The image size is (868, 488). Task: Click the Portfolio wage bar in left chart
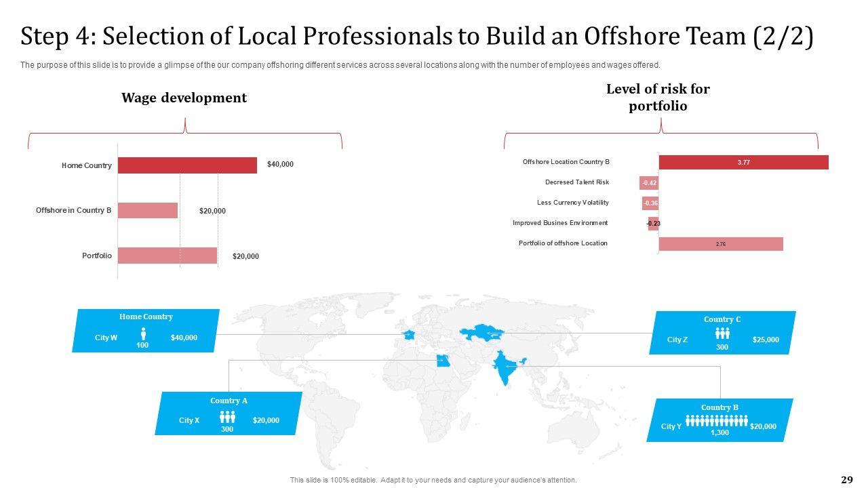click(167, 256)
